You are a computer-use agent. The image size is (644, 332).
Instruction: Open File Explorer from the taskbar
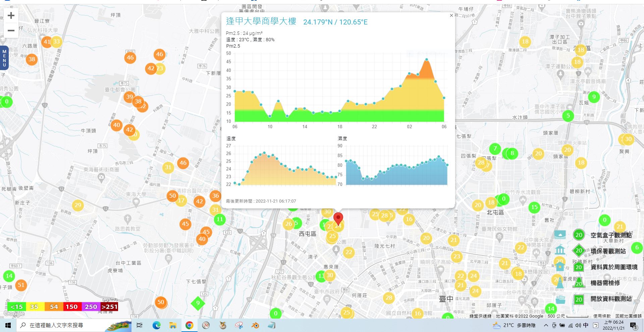pos(173,325)
